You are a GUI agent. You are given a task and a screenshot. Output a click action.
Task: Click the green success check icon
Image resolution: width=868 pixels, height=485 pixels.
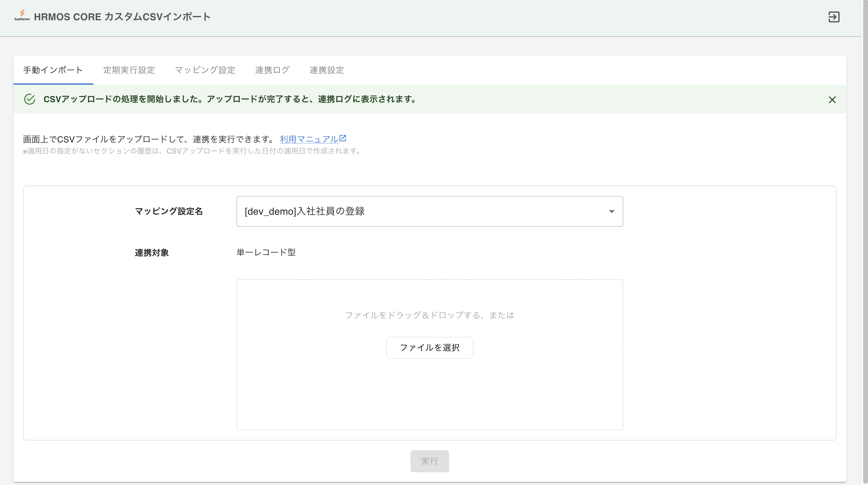pyautogui.click(x=30, y=99)
